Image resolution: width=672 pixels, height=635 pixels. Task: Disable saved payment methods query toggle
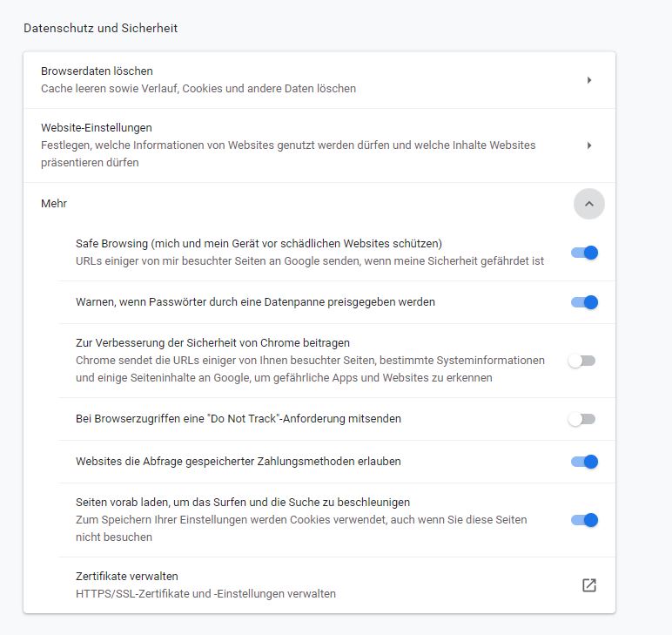point(584,462)
